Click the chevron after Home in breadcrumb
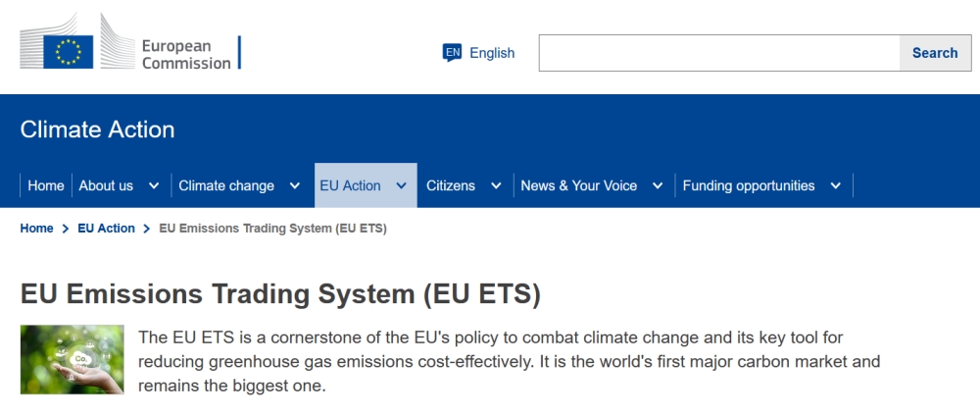Viewport: 980px width, 414px height. click(x=66, y=229)
